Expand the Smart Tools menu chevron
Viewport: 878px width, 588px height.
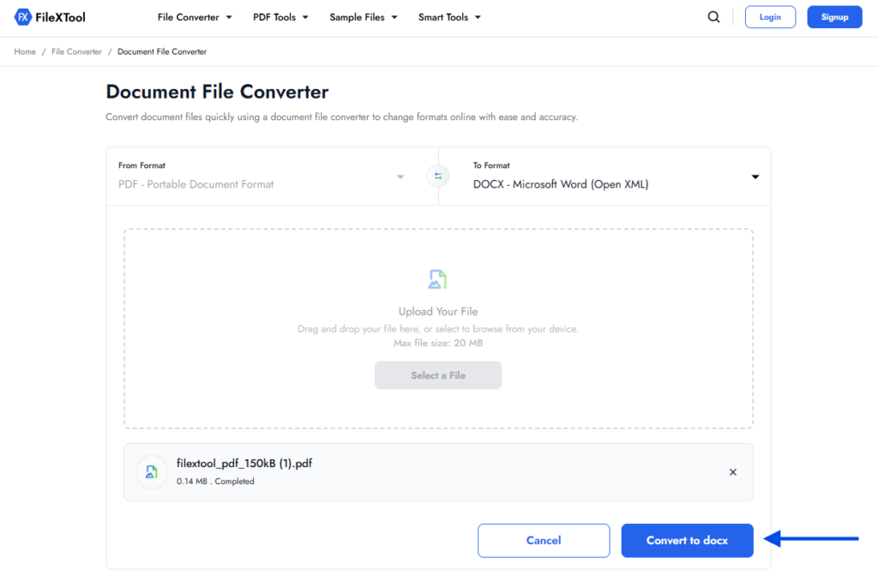coord(478,16)
